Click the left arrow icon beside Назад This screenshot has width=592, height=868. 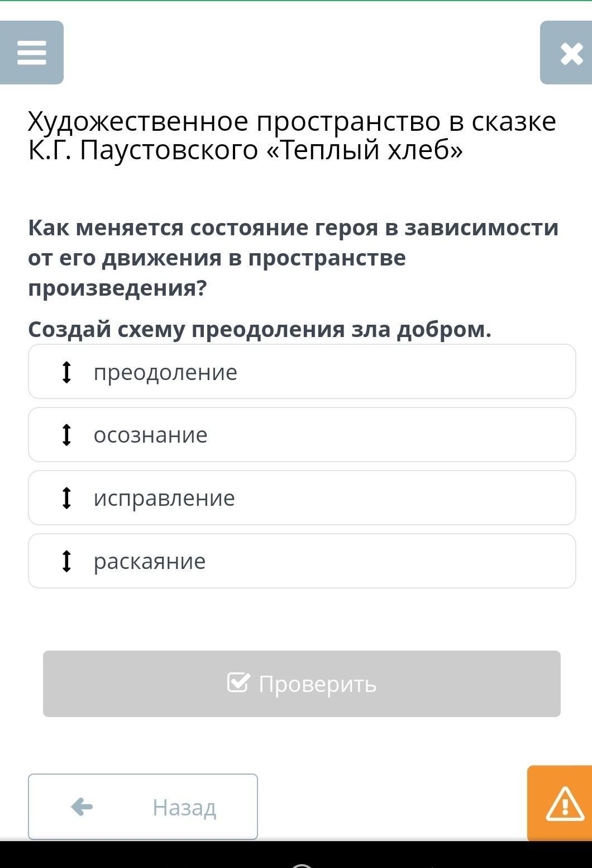pos(82,807)
